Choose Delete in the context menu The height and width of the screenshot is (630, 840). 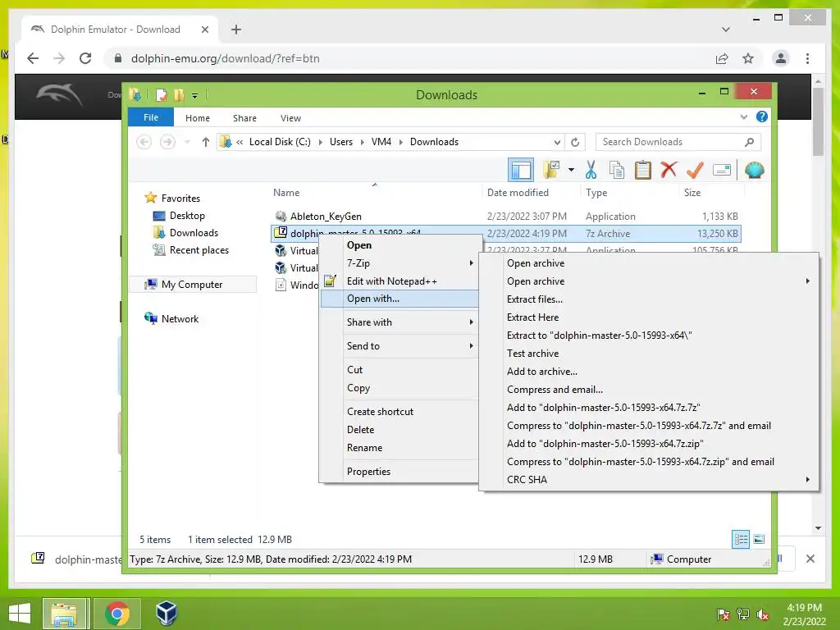point(399,430)
